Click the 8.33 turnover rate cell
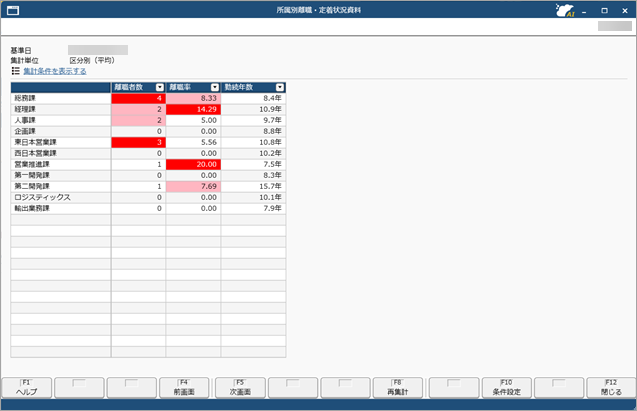The height and width of the screenshot is (411, 637). (x=193, y=98)
